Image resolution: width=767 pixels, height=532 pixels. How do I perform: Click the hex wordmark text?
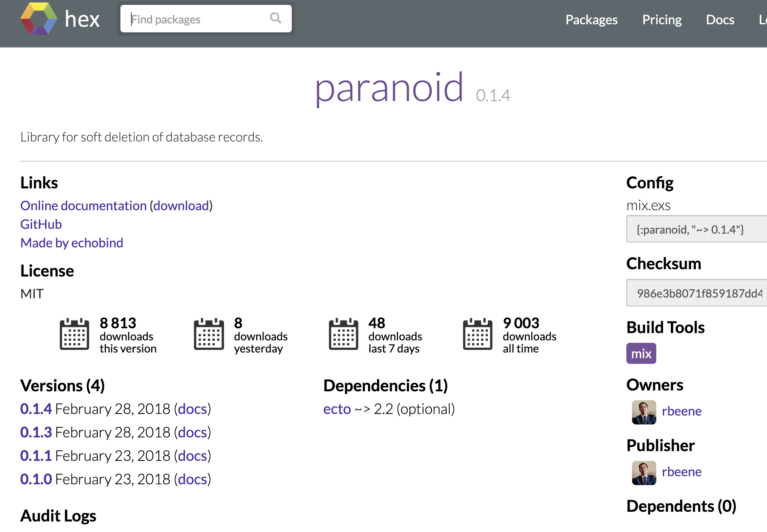[82, 19]
